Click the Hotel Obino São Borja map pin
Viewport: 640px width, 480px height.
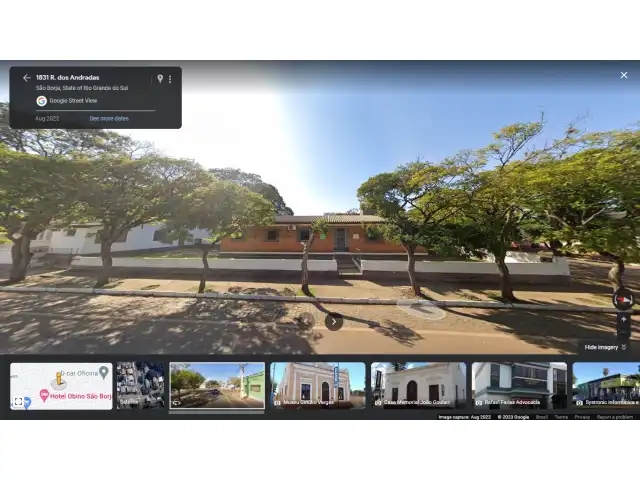pos(44,395)
